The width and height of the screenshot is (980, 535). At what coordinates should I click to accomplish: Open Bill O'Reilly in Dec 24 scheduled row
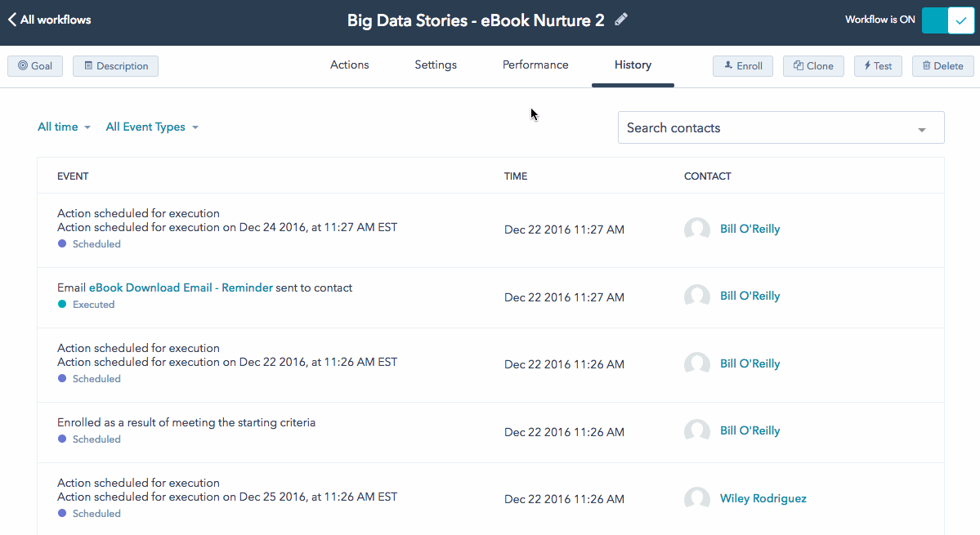tap(750, 229)
